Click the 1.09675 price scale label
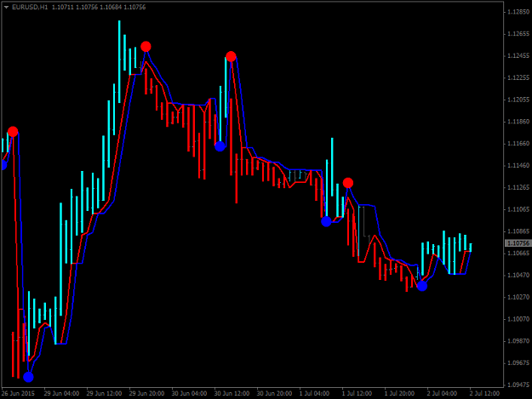Screen dimensions: 532x399 tap(518, 363)
